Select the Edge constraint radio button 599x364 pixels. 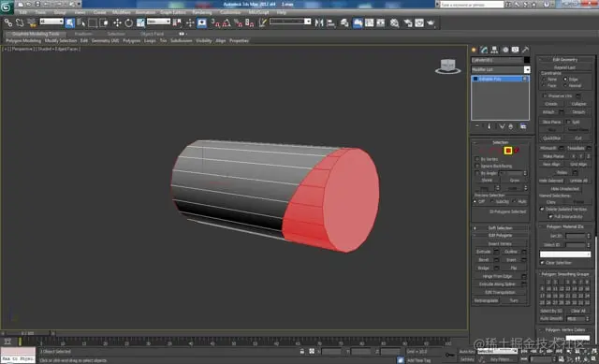point(565,79)
